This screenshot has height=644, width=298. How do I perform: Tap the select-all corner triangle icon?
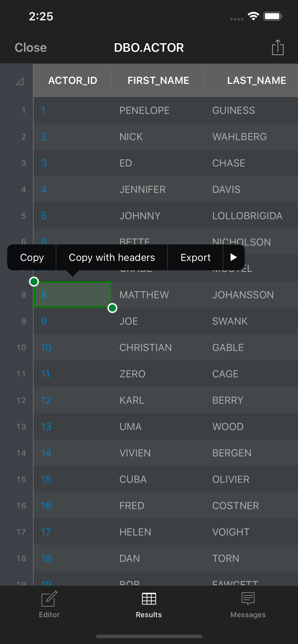click(x=19, y=81)
